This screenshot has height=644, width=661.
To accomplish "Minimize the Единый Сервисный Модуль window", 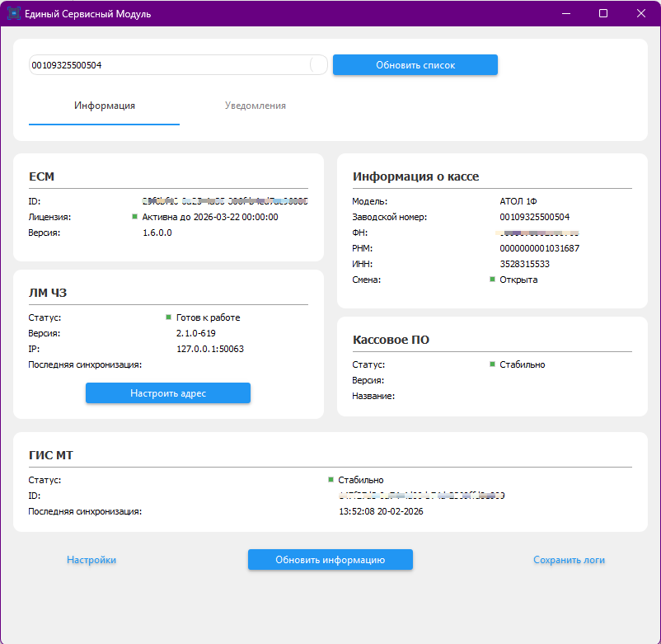I will (565, 14).
